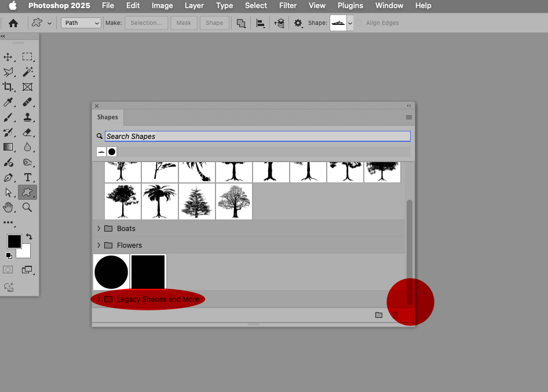Expand Legacy Shapes and More group

pos(98,299)
